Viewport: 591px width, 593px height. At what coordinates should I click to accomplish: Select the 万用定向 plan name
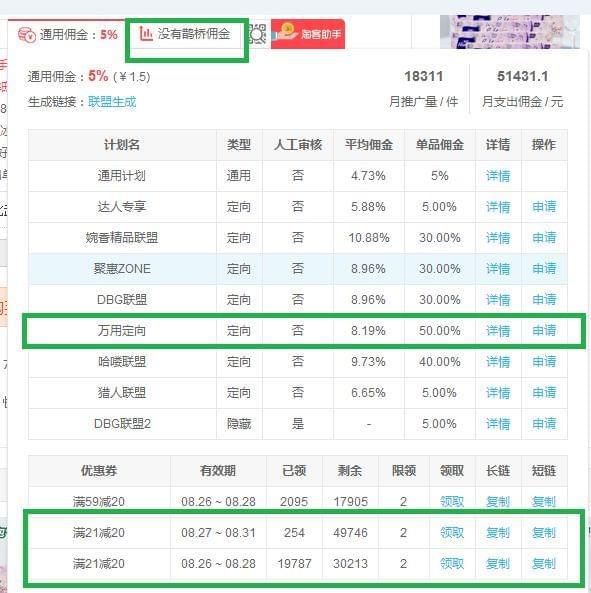pos(122,331)
